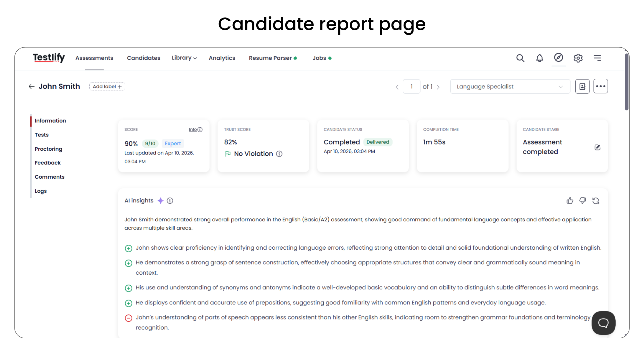644x352 pixels.
Task: Go to next candidate chevron
Action: click(x=438, y=87)
